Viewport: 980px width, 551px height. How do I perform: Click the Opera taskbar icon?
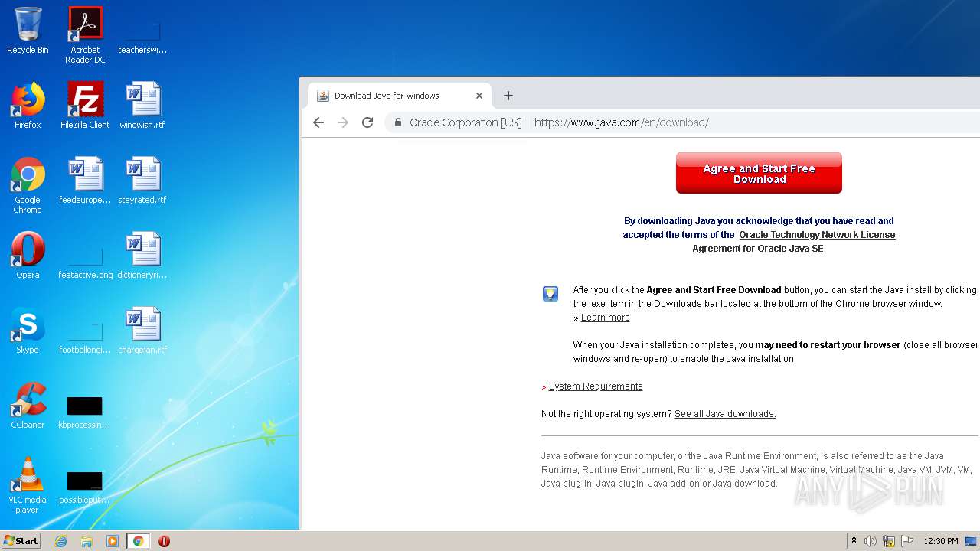click(x=164, y=541)
